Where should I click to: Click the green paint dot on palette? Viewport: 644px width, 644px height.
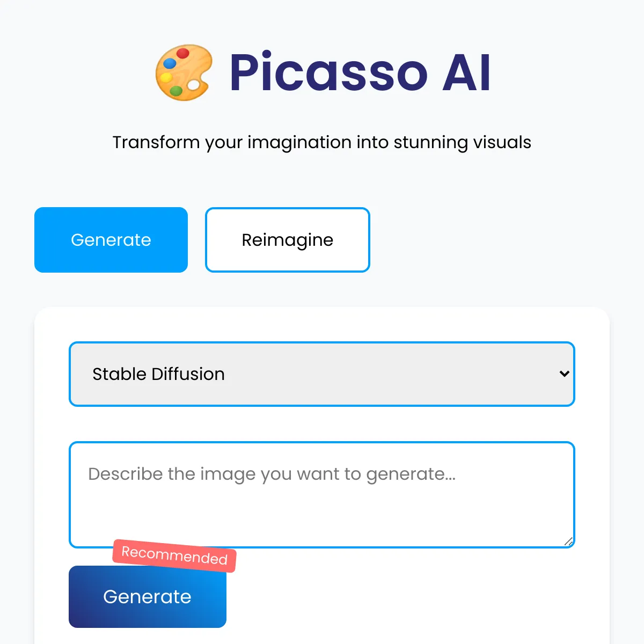[x=176, y=91]
